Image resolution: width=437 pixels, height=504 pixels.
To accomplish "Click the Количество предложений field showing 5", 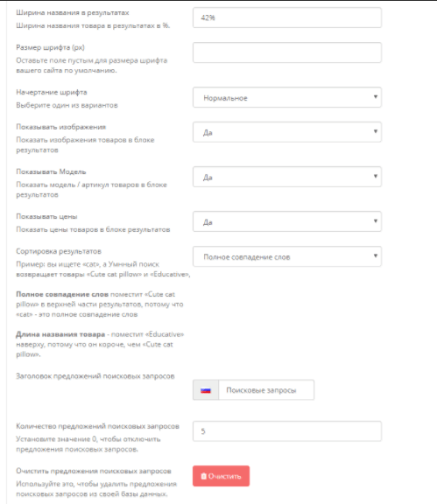I will (287, 431).
